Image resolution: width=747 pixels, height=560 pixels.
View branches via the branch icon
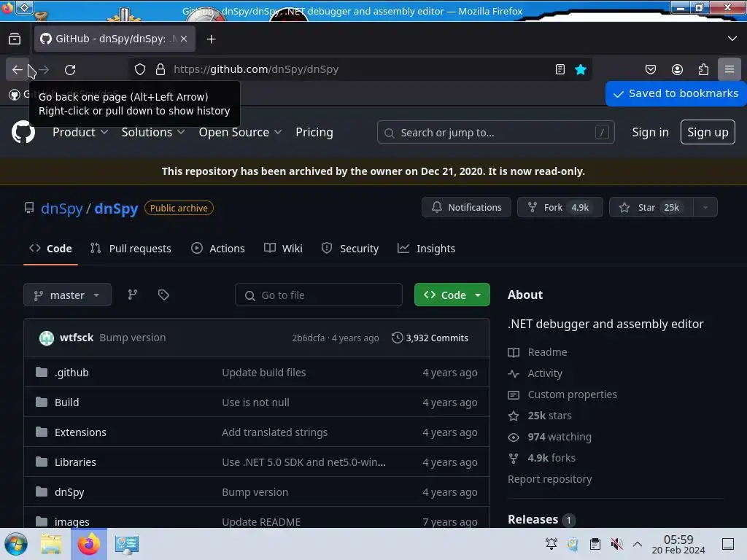[133, 295]
